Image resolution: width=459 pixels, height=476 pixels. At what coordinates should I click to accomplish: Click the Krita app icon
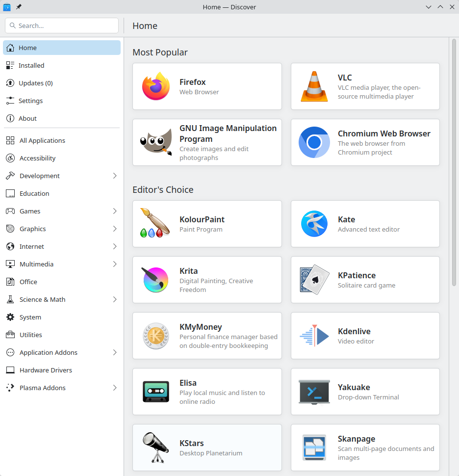point(156,280)
